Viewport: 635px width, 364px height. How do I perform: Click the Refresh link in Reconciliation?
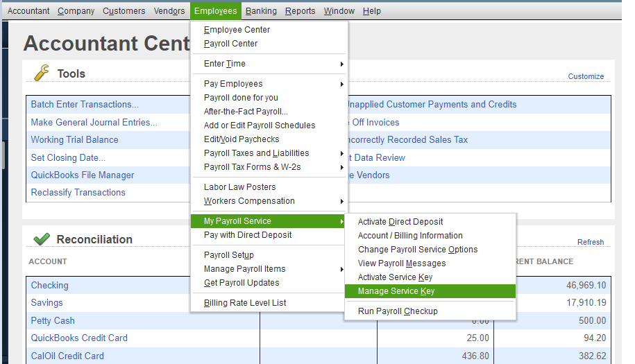[x=590, y=242]
